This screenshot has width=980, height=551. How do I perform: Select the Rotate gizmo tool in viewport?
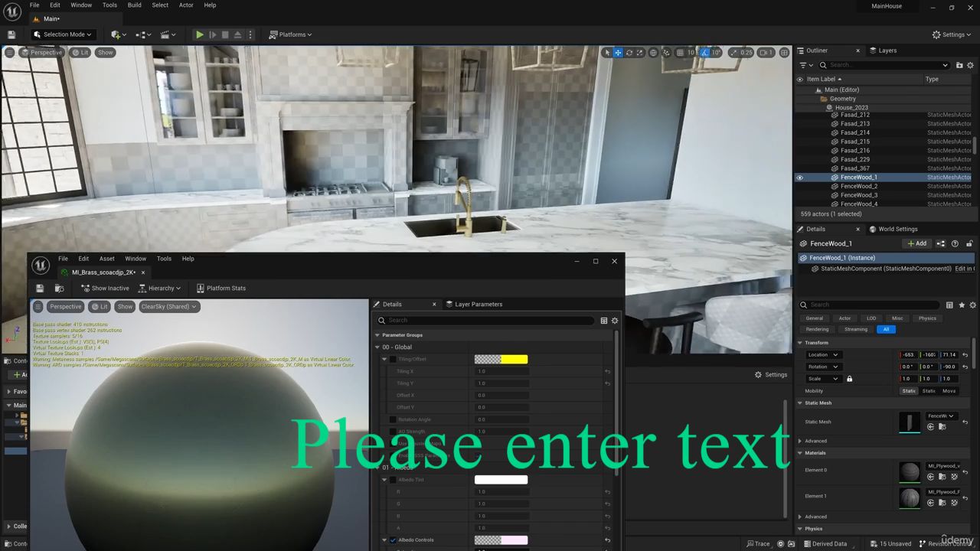point(629,53)
